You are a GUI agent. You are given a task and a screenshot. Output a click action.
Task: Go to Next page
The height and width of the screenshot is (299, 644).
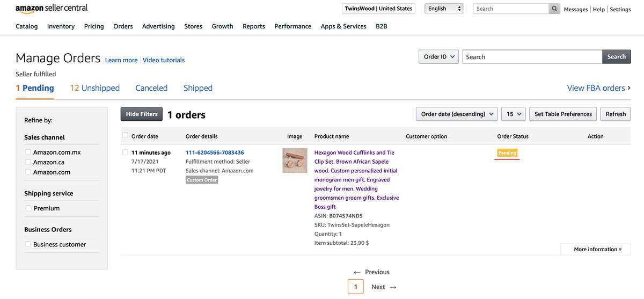pyautogui.click(x=384, y=287)
